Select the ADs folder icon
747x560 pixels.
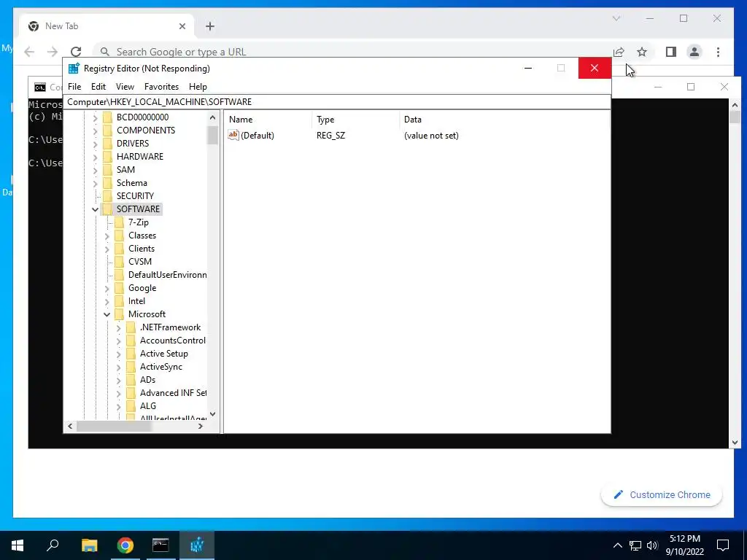131,379
